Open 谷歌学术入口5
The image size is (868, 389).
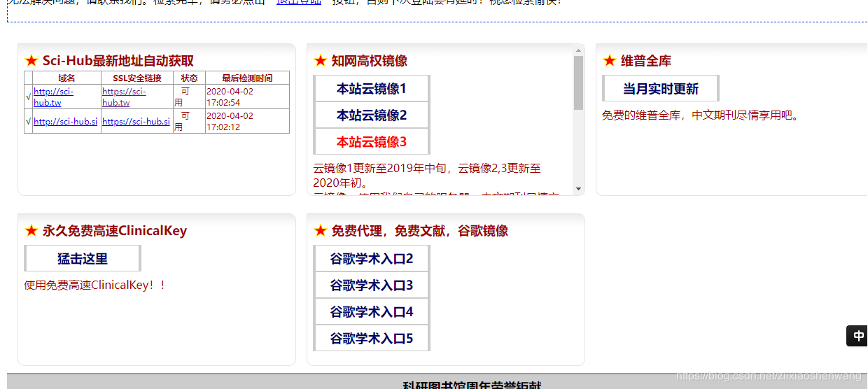coord(372,339)
